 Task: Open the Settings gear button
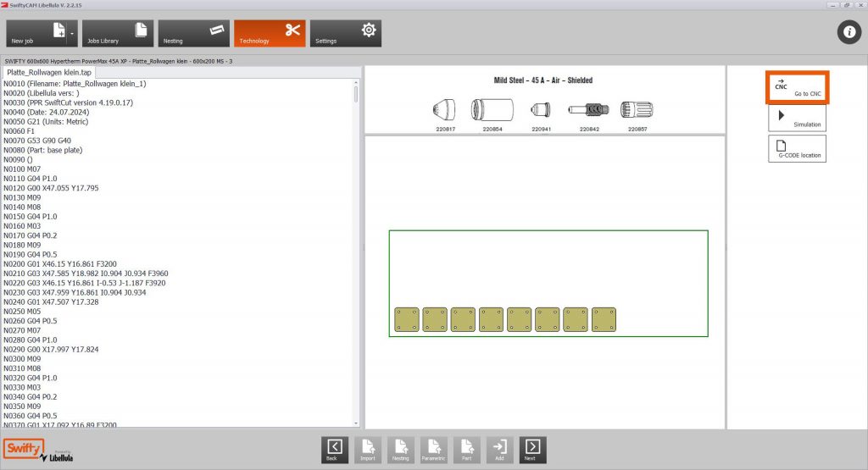(x=345, y=33)
